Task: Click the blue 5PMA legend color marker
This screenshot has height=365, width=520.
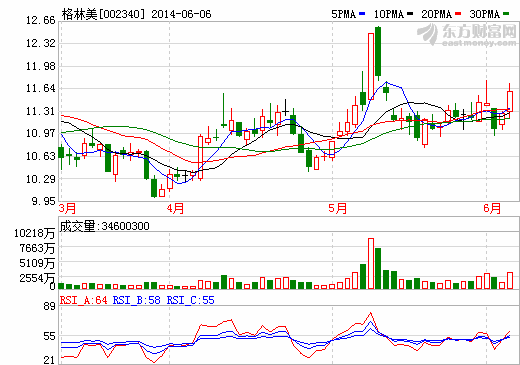Action: tap(362, 14)
